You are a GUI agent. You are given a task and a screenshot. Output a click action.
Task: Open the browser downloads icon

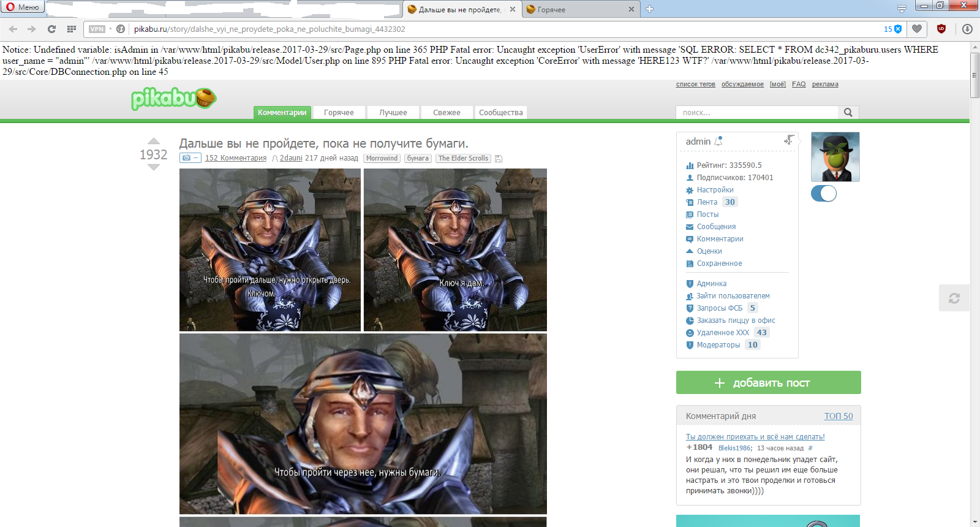967,29
